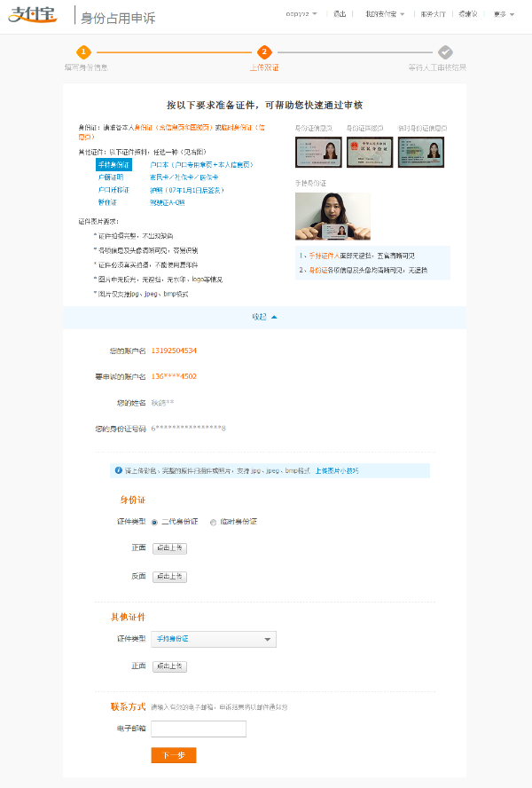Collapse the instructions with 收起 arrow
This screenshot has height=788, width=532.
pyautogui.click(x=264, y=317)
